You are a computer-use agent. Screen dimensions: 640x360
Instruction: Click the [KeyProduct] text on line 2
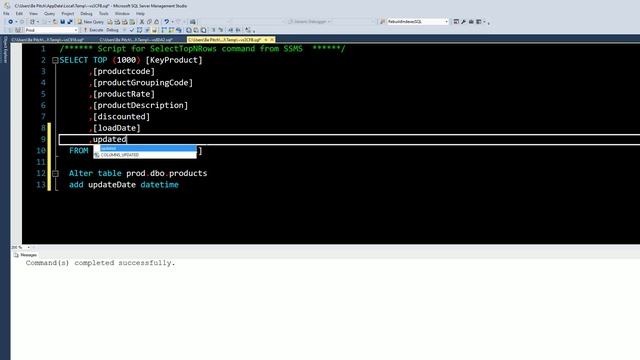[x=174, y=60]
